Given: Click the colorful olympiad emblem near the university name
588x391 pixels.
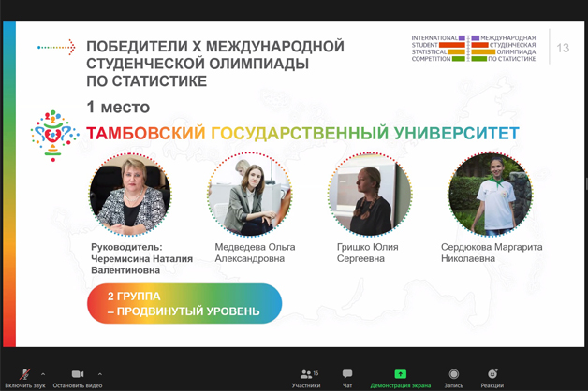Looking at the screenshot, I should coord(54,136).
